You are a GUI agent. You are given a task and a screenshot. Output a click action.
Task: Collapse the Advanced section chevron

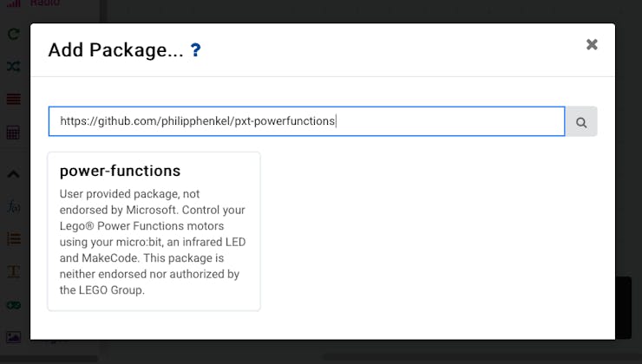(x=13, y=174)
